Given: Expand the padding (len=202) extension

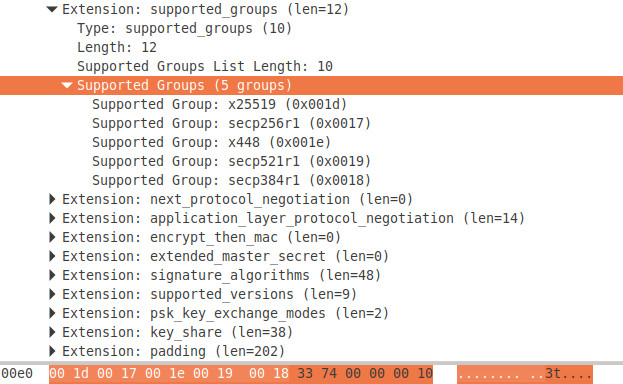Looking at the screenshot, I should [x=52, y=351].
